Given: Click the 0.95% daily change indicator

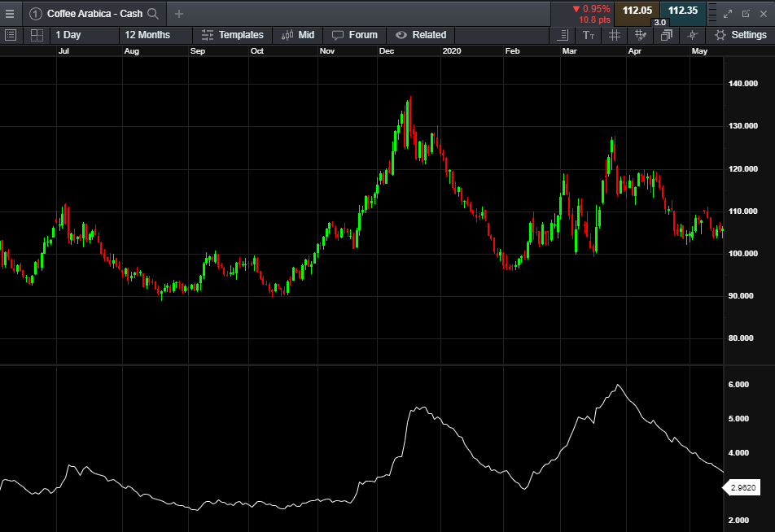Looking at the screenshot, I should [591, 9].
